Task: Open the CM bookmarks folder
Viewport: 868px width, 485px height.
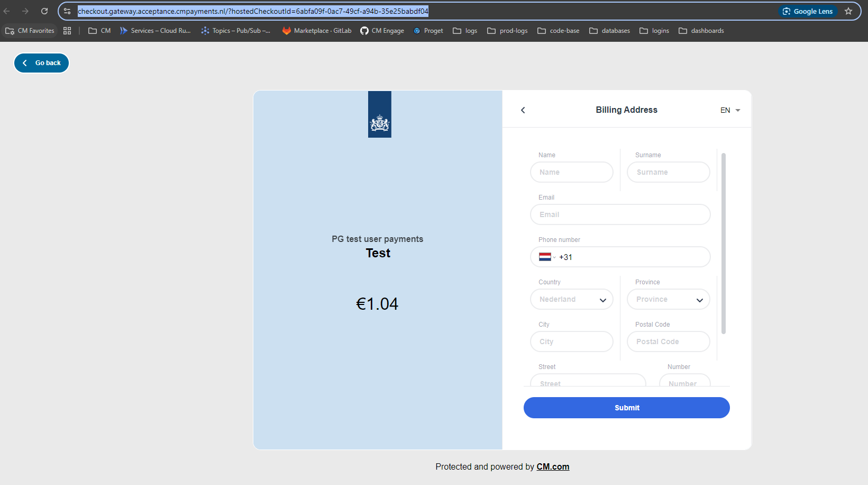Action: click(x=99, y=31)
